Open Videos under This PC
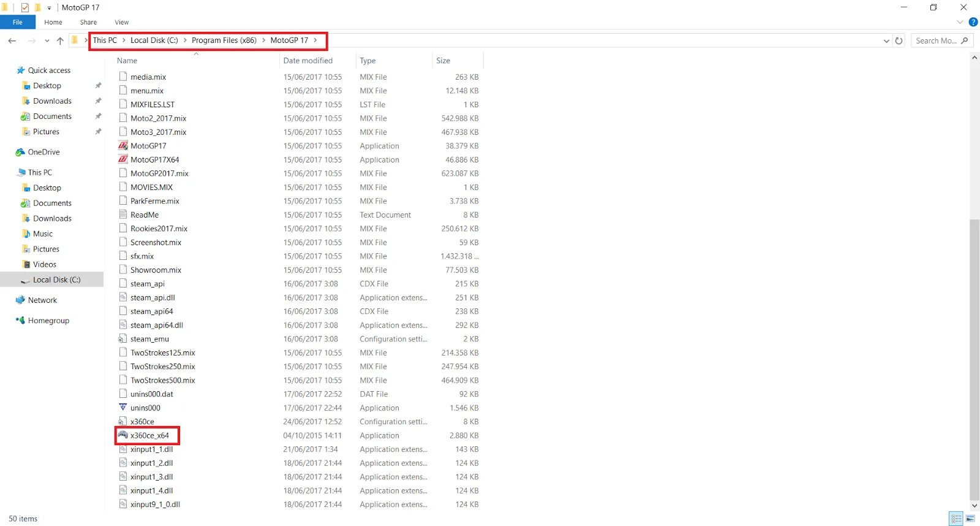 point(45,264)
